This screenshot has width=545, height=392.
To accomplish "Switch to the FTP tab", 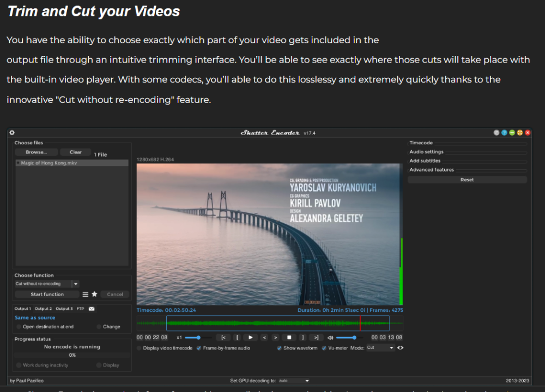I will click(80, 309).
